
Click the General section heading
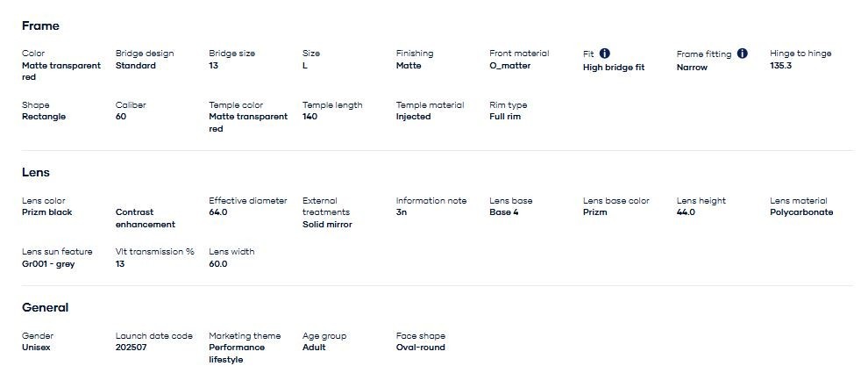(x=46, y=308)
